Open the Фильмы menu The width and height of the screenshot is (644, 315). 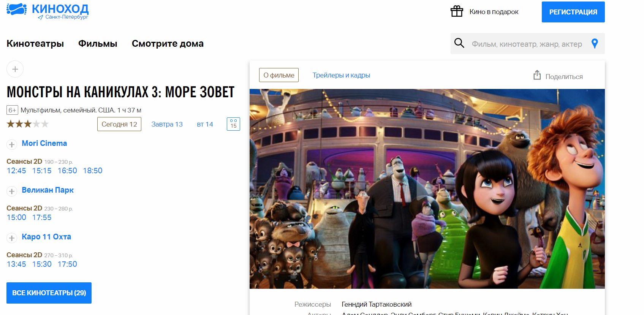[98, 44]
